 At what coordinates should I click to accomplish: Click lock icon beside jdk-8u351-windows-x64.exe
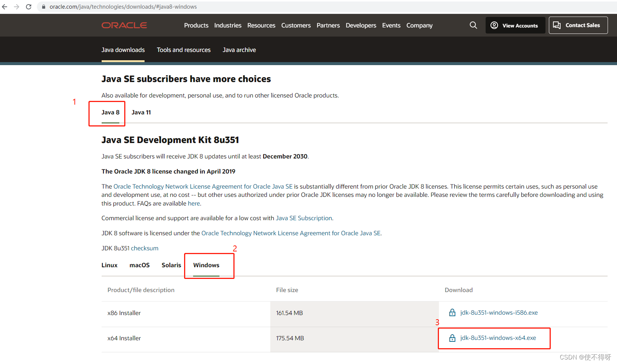(x=452, y=338)
